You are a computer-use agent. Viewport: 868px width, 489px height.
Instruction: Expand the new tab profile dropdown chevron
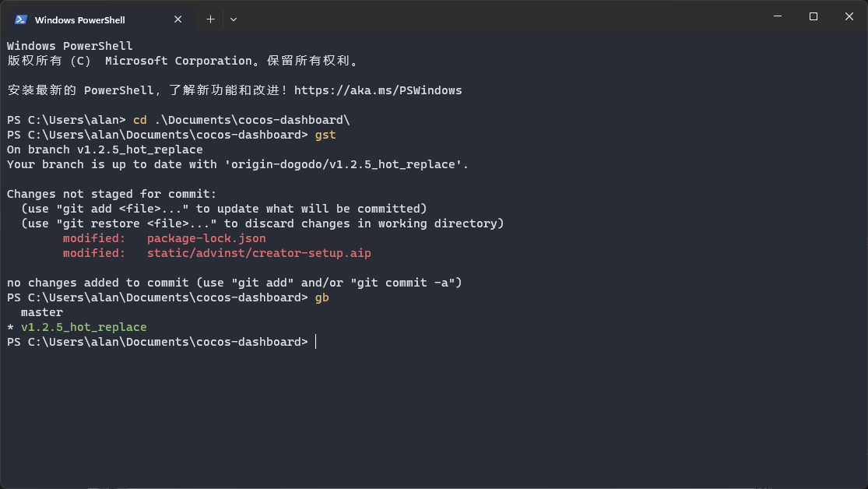pos(234,19)
